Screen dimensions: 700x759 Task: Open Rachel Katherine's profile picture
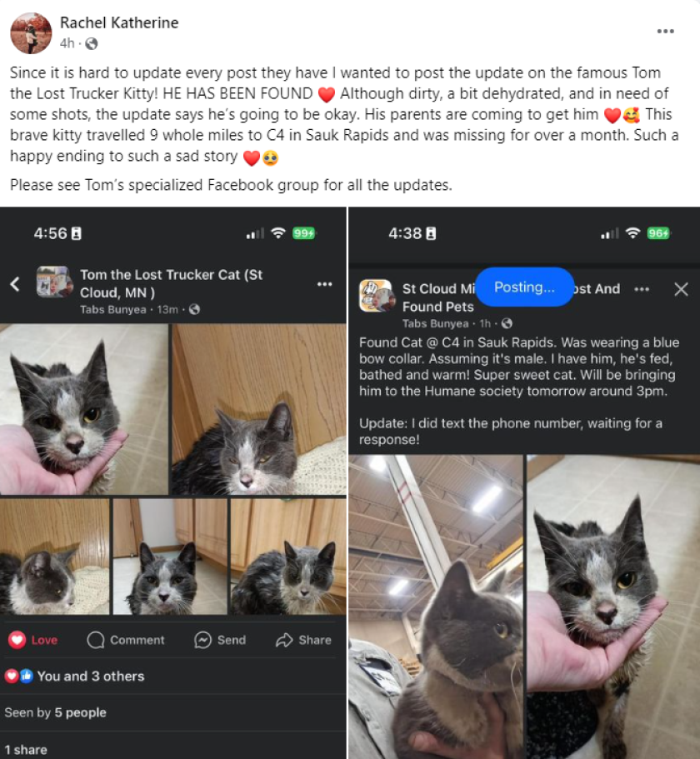(31, 33)
